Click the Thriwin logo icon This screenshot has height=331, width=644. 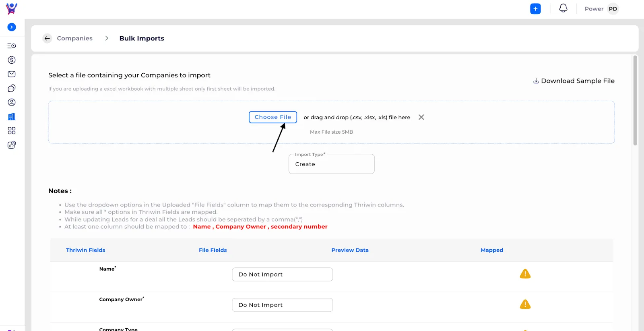point(12,8)
